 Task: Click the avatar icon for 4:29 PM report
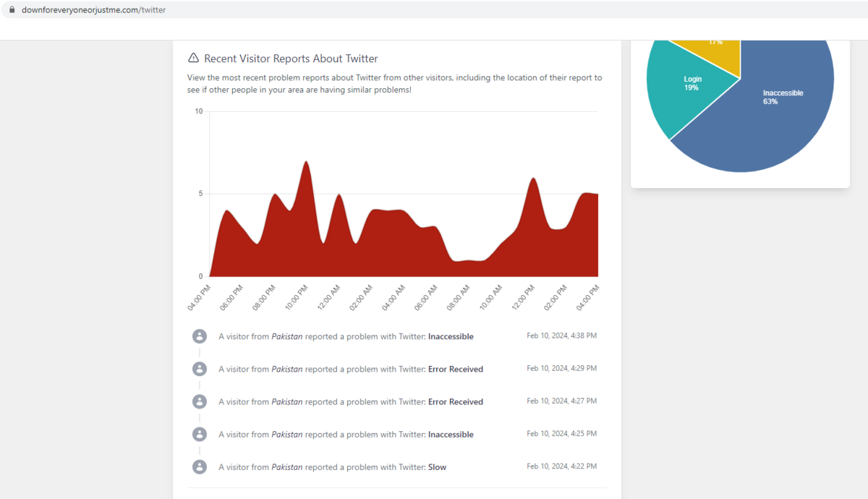pyautogui.click(x=200, y=369)
